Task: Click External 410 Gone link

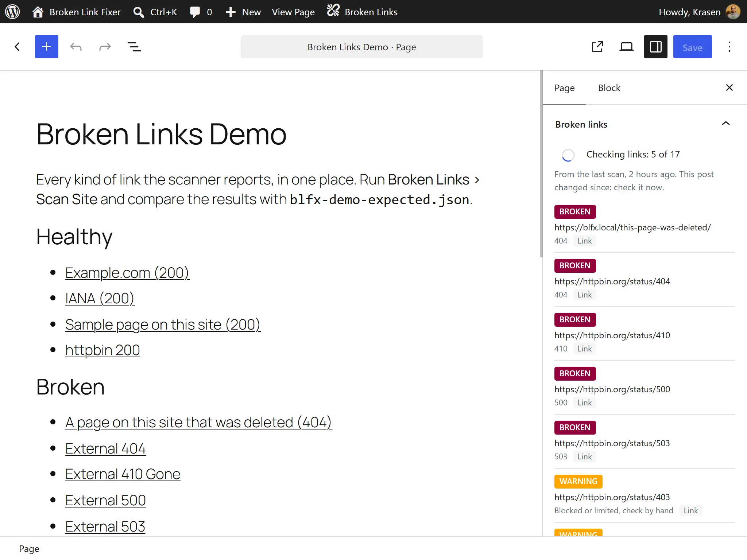Action: (123, 474)
